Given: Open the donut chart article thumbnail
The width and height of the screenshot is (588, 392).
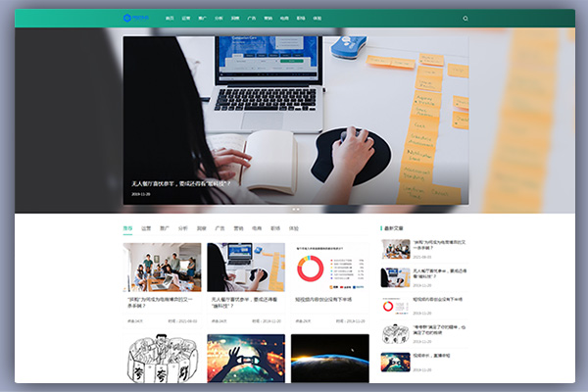Looking at the screenshot, I should (x=329, y=267).
